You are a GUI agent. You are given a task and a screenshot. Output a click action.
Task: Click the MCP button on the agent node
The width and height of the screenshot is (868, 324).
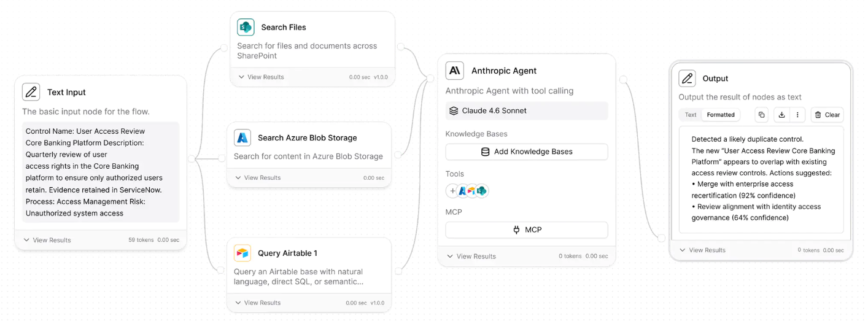click(527, 229)
